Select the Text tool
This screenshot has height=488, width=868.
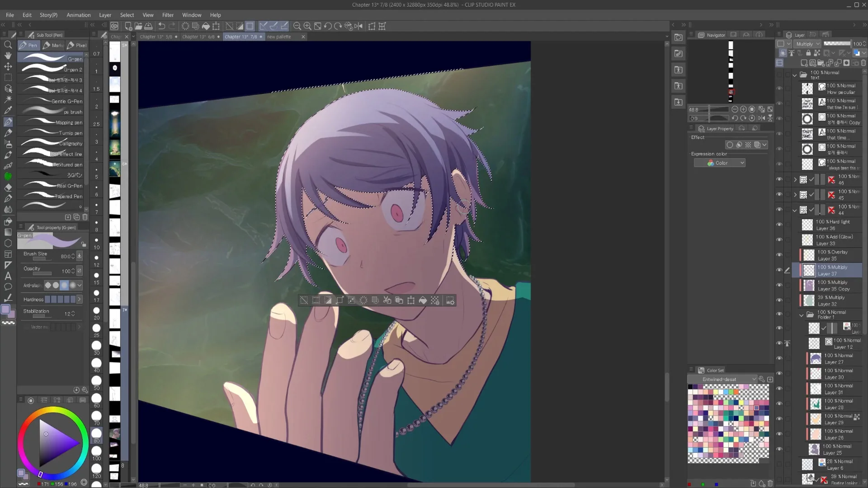click(x=8, y=276)
